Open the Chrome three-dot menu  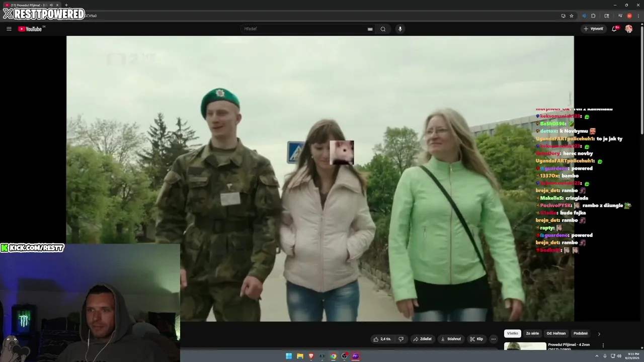click(x=638, y=16)
